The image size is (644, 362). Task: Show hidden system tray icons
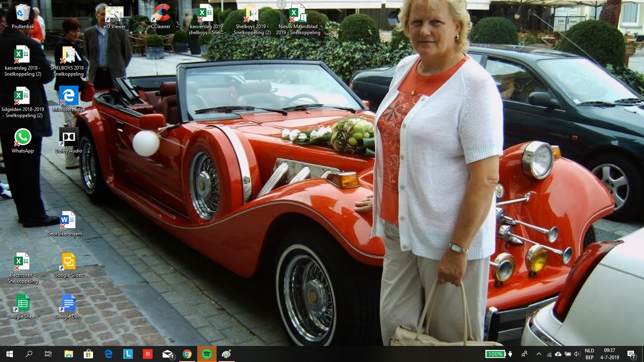pos(539,354)
